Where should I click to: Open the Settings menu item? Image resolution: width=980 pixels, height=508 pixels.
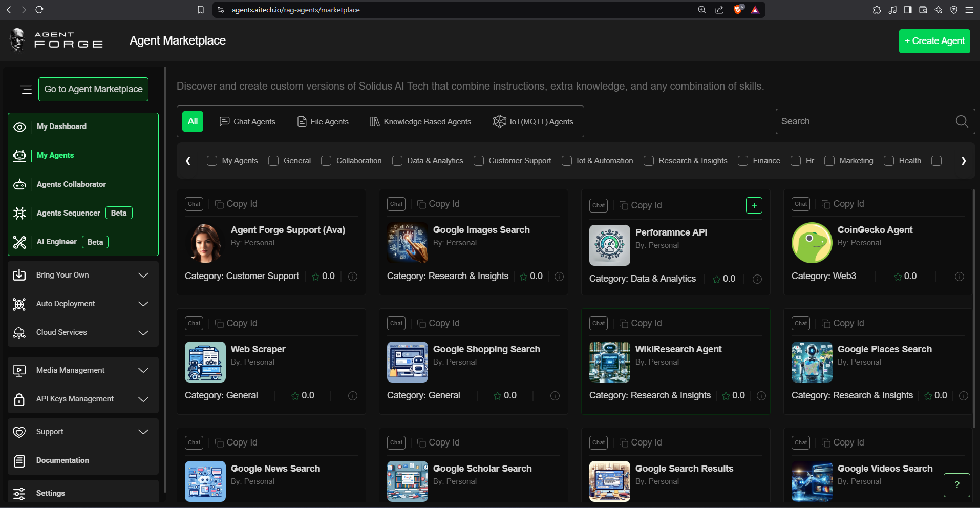coord(83,494)
